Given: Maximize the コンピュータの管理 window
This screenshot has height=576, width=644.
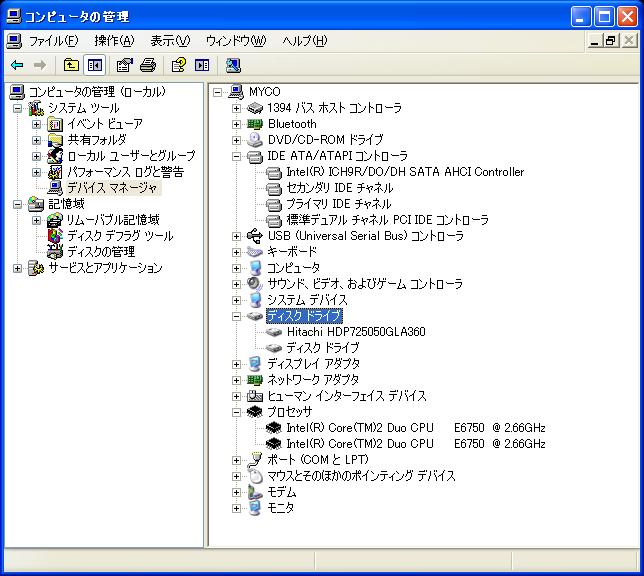Looking at the screenshot, I should tap(604, 17).
